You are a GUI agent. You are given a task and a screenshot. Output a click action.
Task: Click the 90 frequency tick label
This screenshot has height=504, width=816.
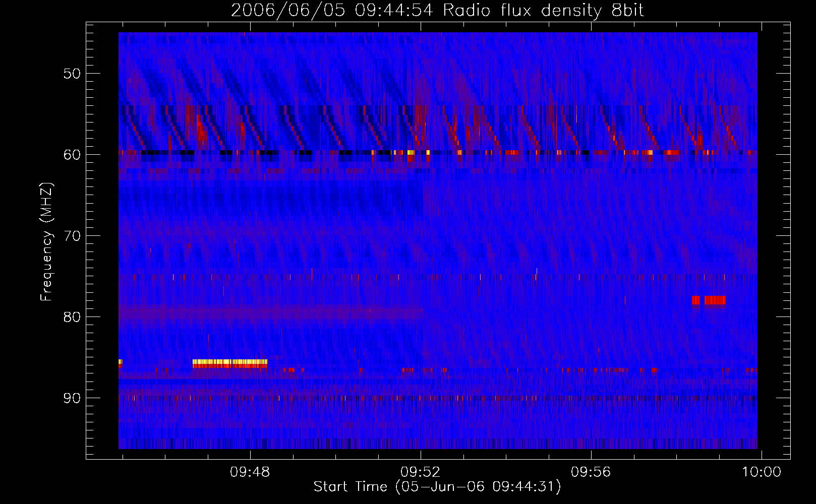[72, 398]
